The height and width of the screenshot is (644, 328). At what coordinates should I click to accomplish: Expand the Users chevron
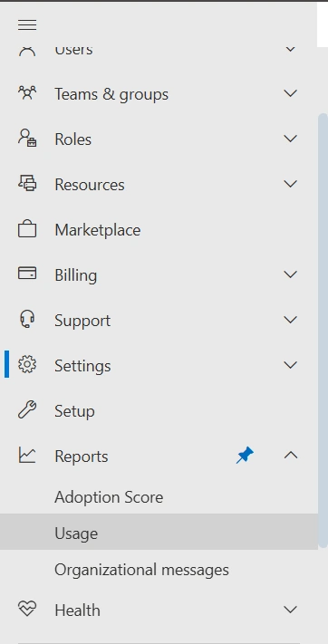point(291,49)
